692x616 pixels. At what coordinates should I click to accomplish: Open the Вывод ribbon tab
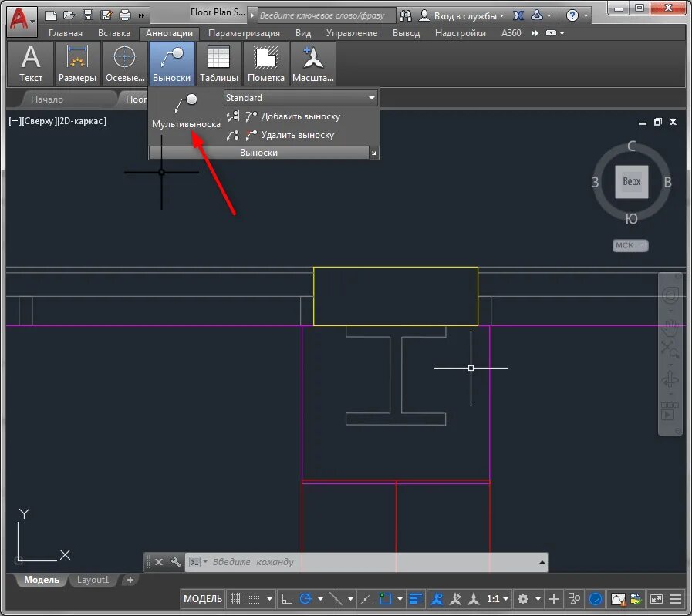click(x=406, y=33)
